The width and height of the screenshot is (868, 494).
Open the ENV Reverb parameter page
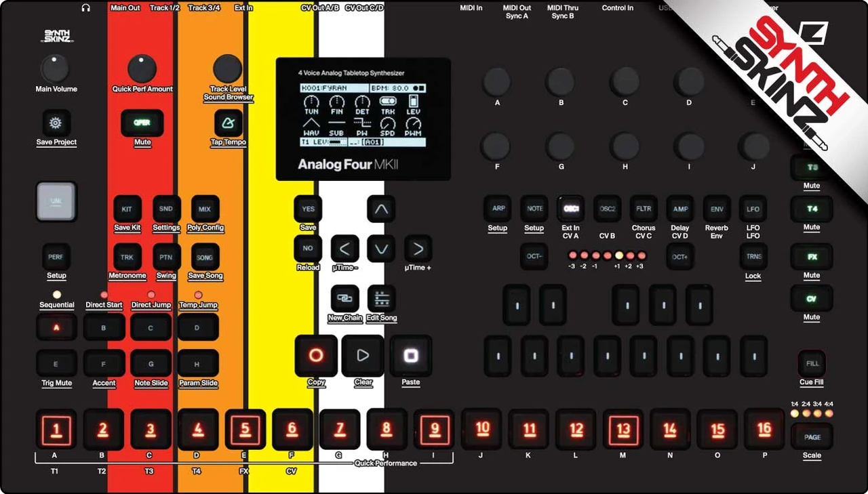[717, 209]
